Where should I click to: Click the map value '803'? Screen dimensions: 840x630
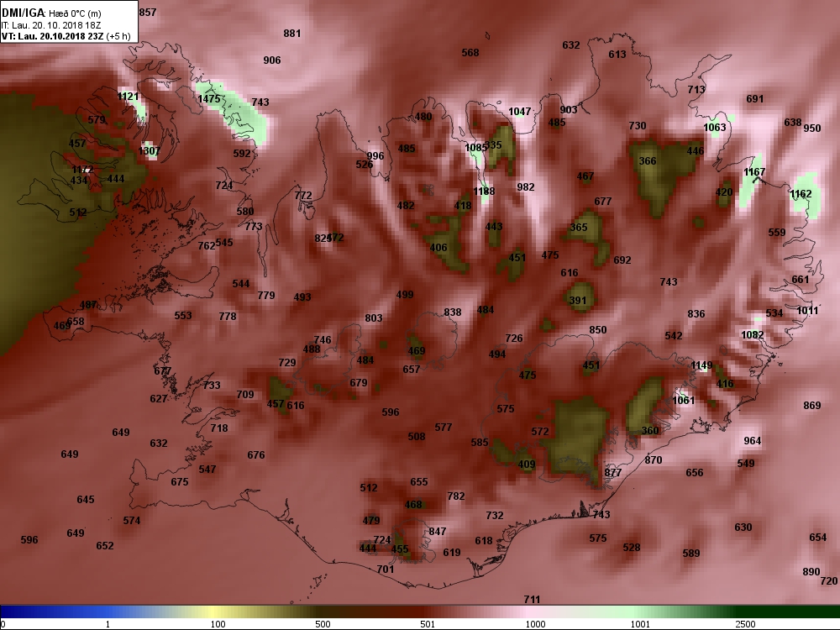point(374,318)
